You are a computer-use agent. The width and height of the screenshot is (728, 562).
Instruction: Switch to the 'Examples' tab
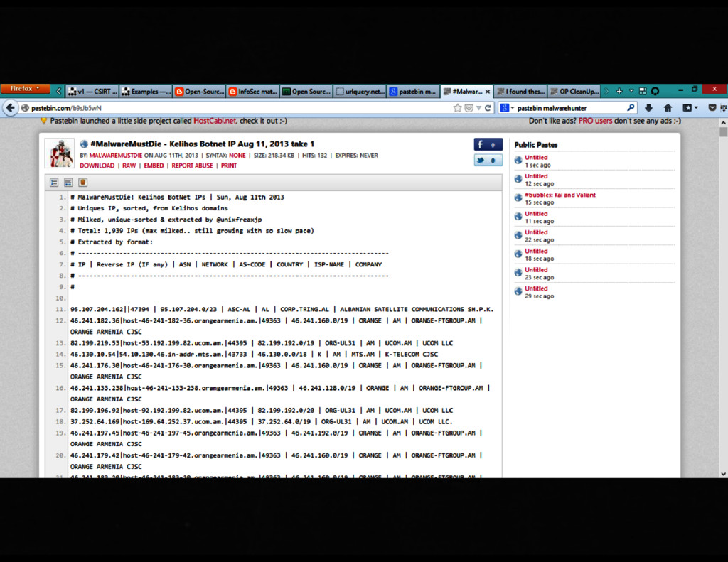coord(146,92)
